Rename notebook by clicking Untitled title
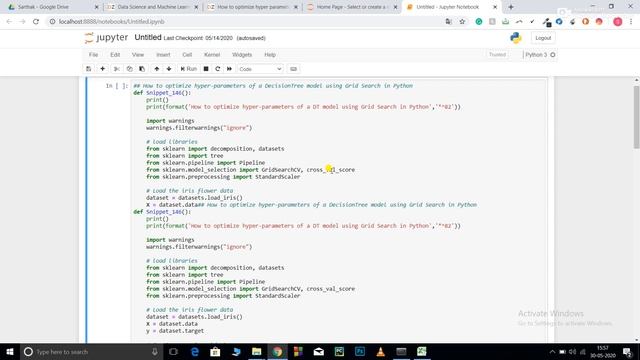This screenshot has height=360, width=640. click(148, 38)
